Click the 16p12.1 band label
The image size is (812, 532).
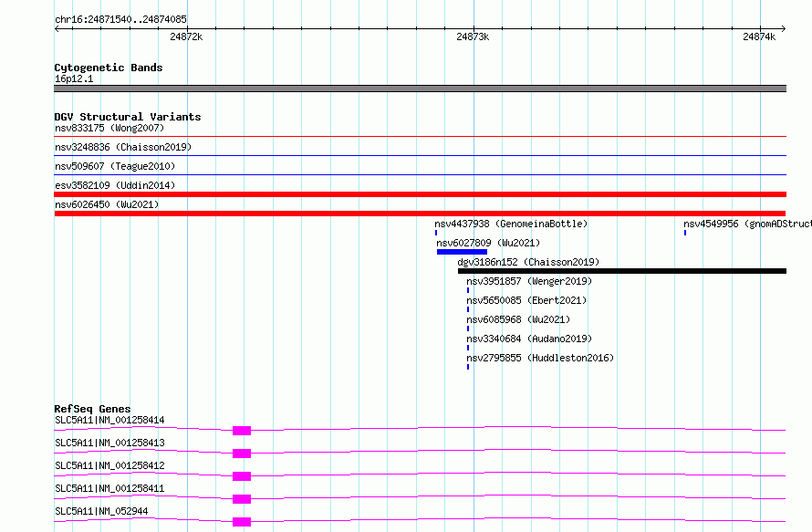(x=74, y=78)
